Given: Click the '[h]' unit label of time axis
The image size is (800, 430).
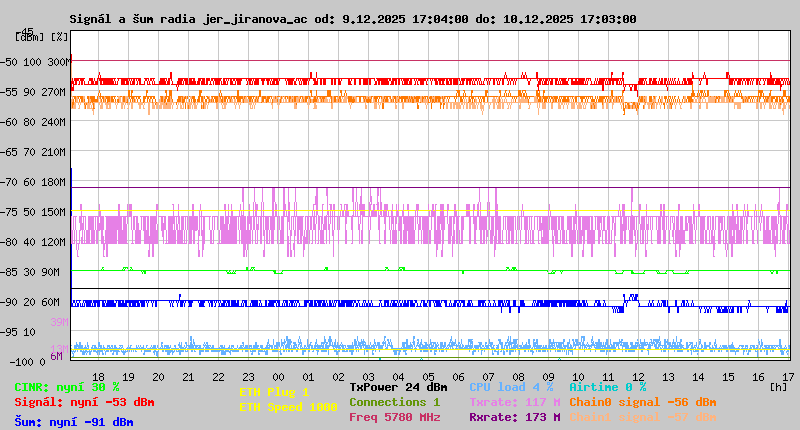Looking at the screenshot, I should pyautogui.click(x=779, y=387).
